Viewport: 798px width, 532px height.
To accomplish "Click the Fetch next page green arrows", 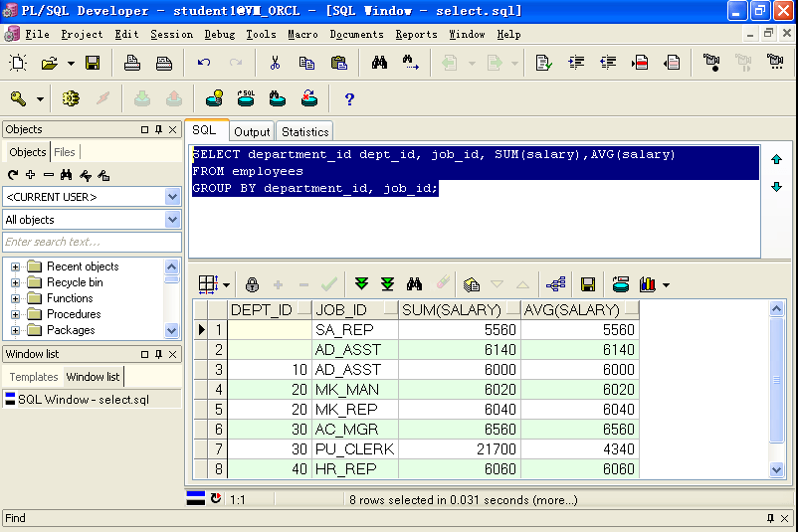I will pyautogui.click(x=361, y=284).
